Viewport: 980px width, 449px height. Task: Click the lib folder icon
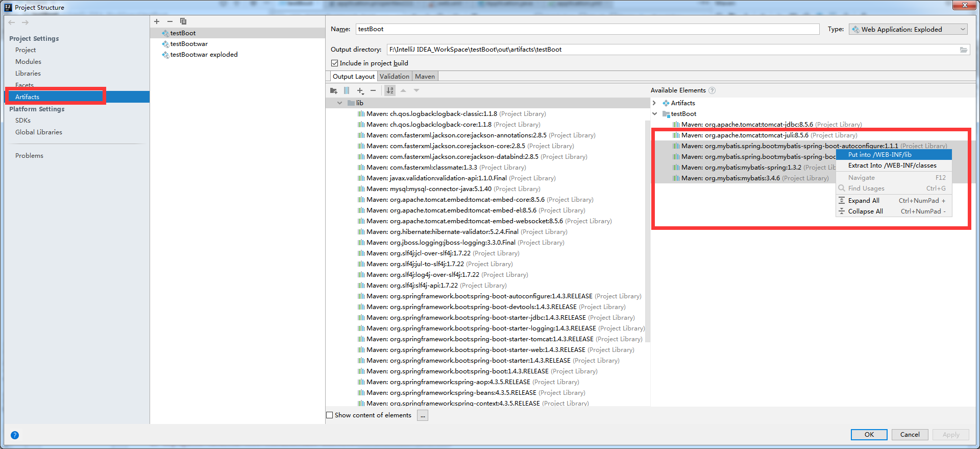pos(351,103)
